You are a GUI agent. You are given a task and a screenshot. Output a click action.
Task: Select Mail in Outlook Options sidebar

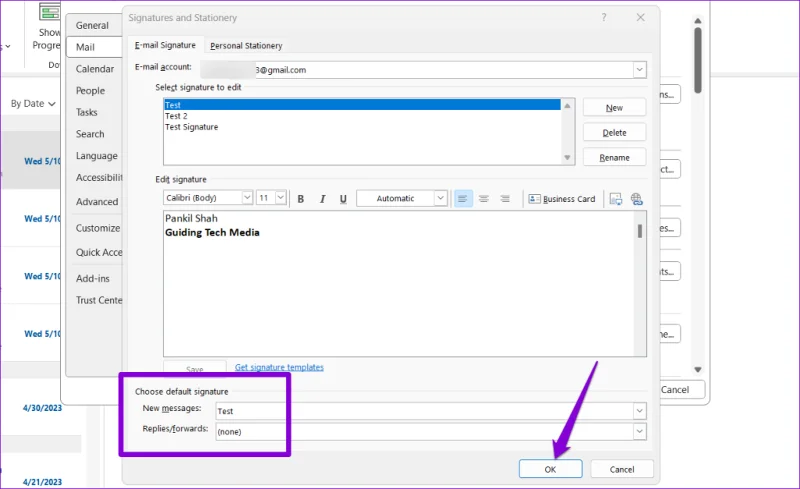click(94, 47)
